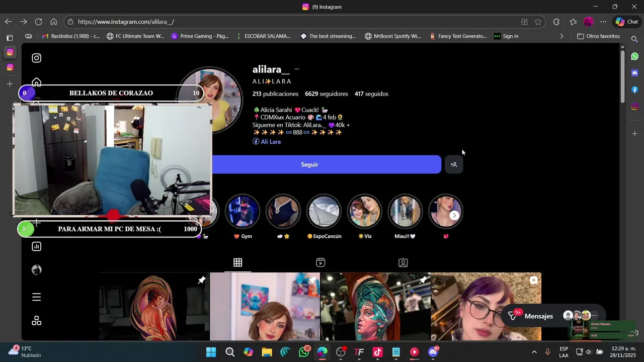Add a sidebar app with the plus icon

[x=635, y=134]
